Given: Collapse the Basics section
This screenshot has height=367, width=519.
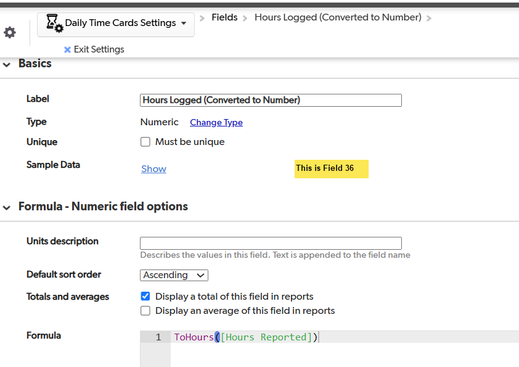Looking at the screenshot, I should pos(7,64).
